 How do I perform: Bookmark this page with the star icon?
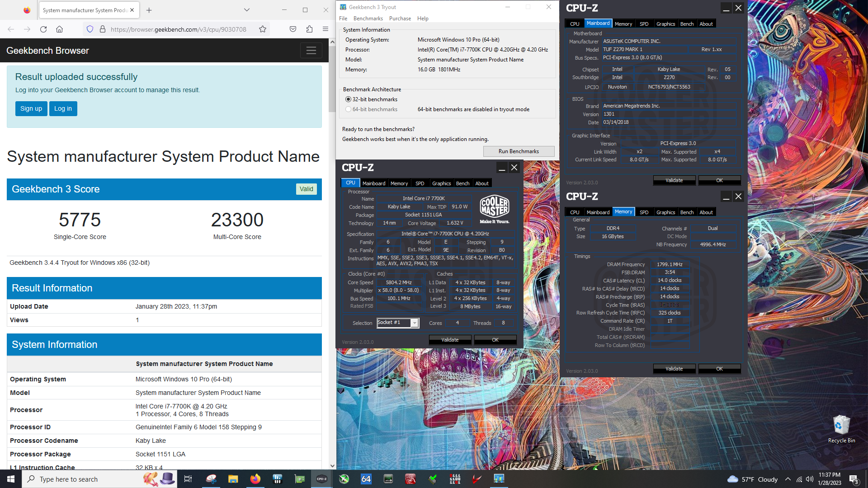(x=263, y=29)
